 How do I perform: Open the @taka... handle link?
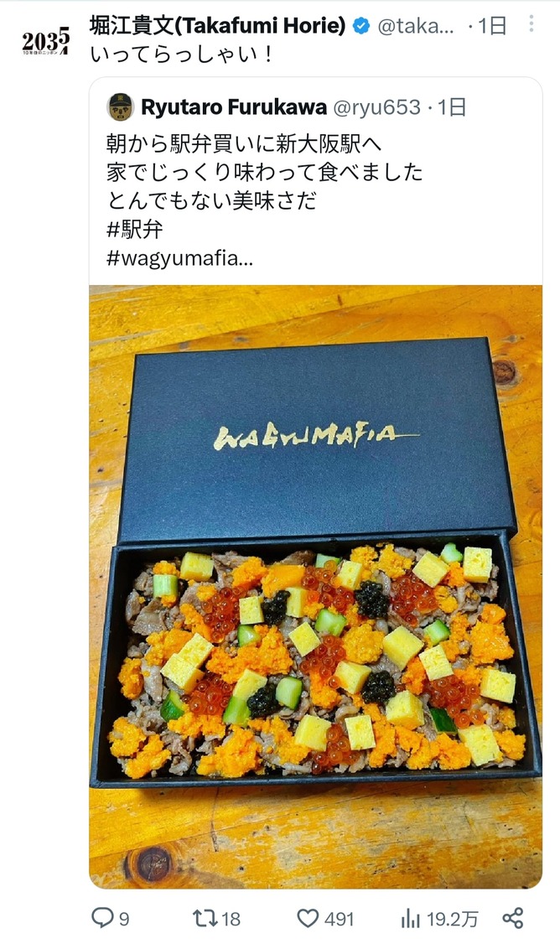pyautogui.click(x=416, y=27)
